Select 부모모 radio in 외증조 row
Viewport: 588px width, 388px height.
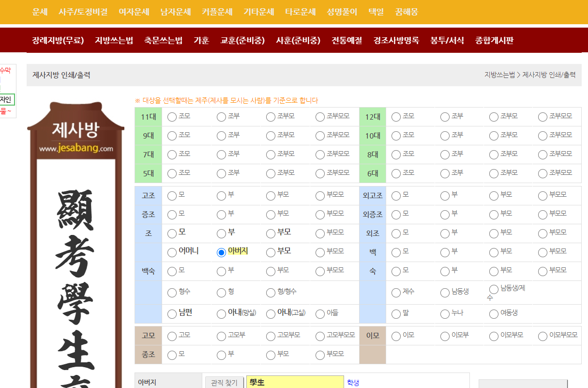click(x=543, y=215)
